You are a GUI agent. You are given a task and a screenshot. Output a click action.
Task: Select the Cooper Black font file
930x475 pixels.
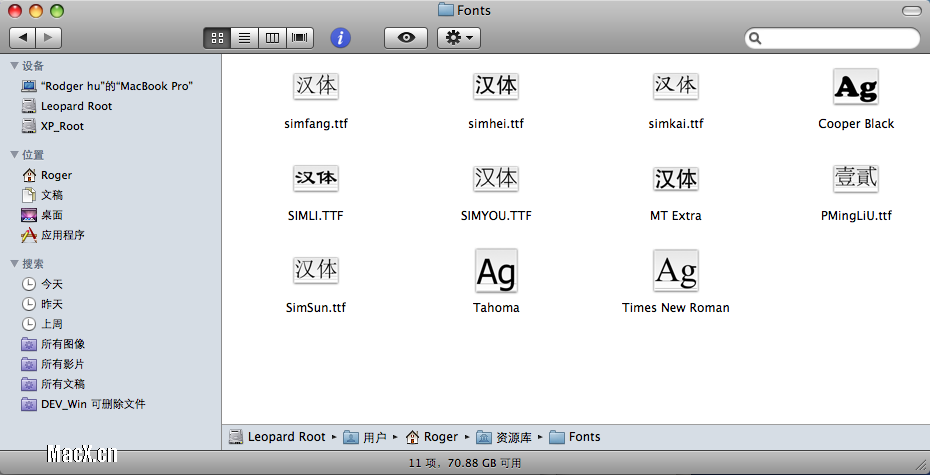pyautogui.click(x=856, y=99)
